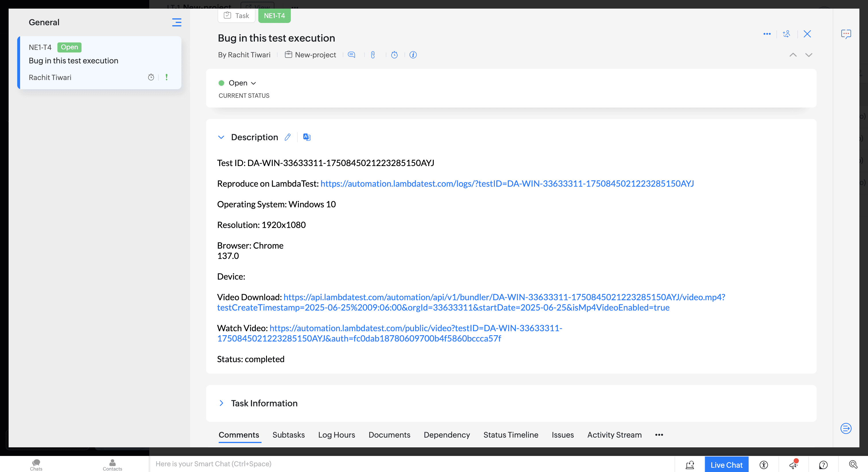
Task: Open more tabs ellipsis after Activity Stream
Action: click(x=659, y=435)
